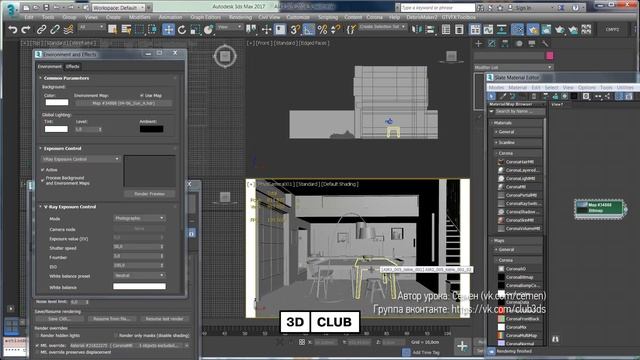Open the Modifiers menu
The width and height of the screenshot is (640, 360).
tap(140, 17)
